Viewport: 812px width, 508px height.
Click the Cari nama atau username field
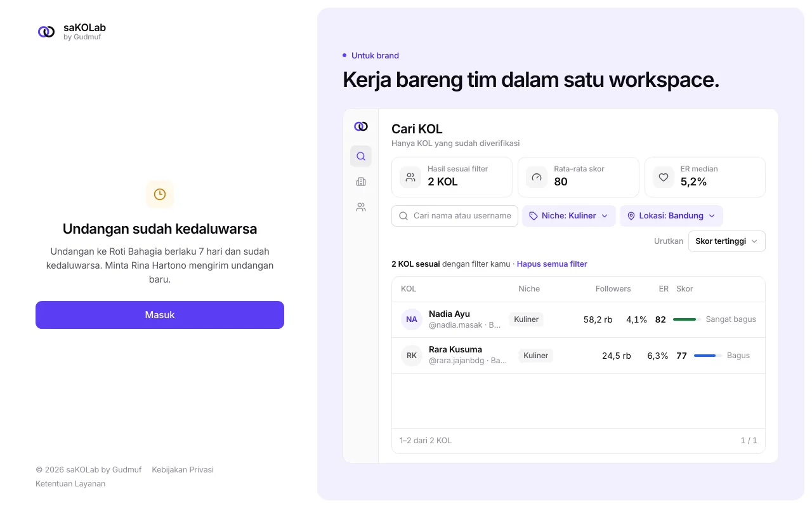(x=455, y=216)
